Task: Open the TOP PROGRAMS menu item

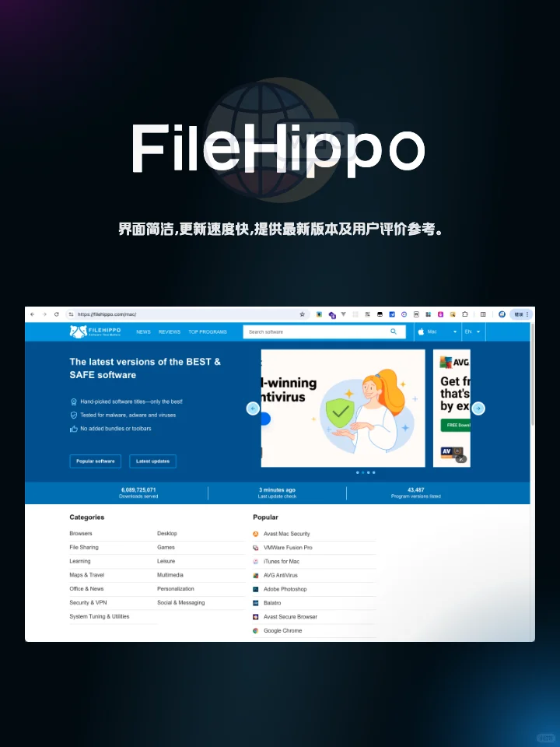Action: coord(208,332)
